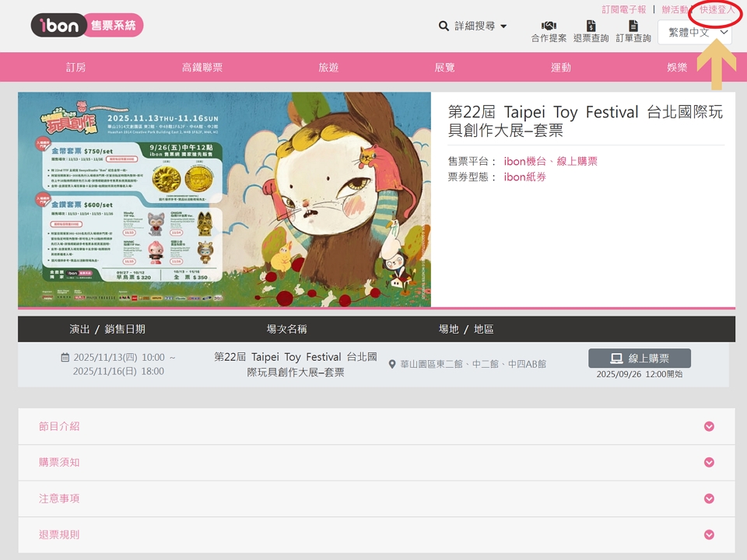747x560 pixels.
Task: Click the 注意事項 heading text
Action: (59, 499)
